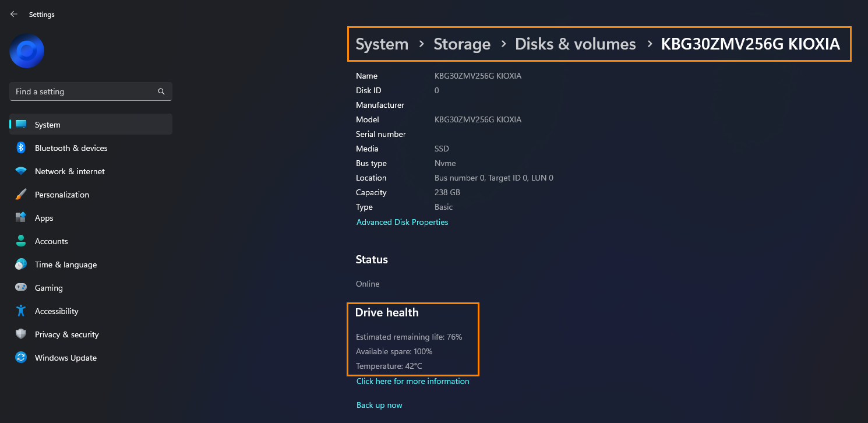Click the Serial number label
This screenshot has height=423, width=868.
[x=381, y=134]
